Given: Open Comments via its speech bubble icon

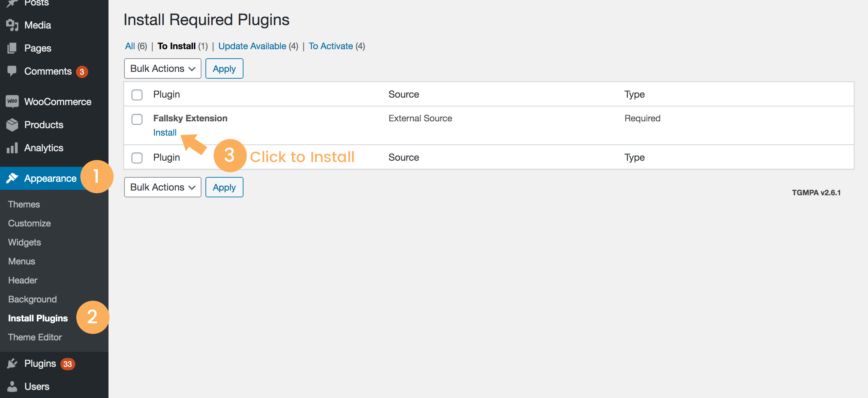Looking at the screenshot, I should (x=13, y=71).
